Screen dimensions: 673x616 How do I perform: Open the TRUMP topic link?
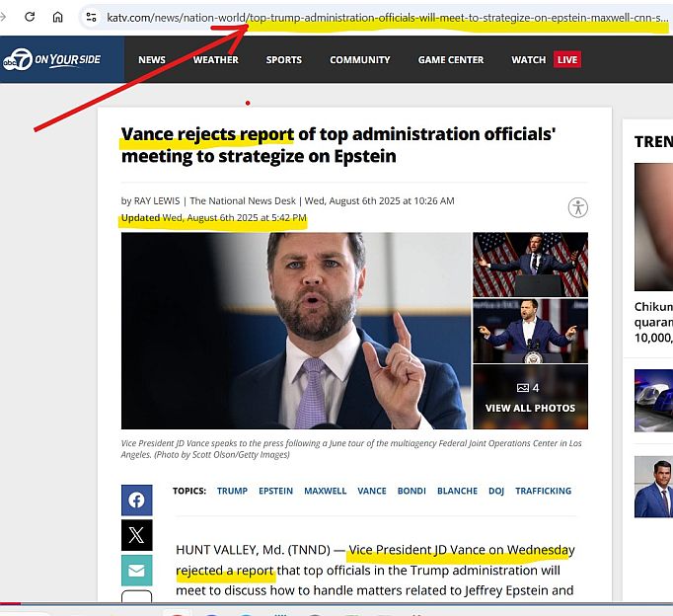(x=232, y=491)
